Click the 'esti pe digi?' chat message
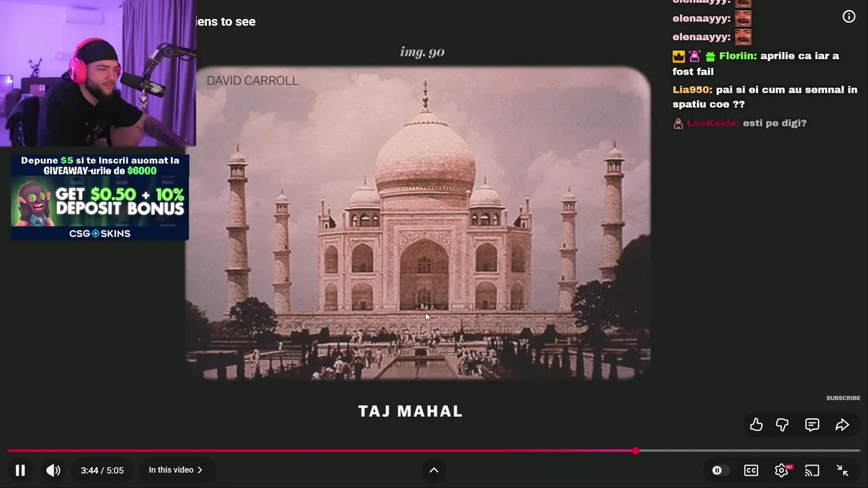Image resolution: width=868 pixels, height=488 pixels. point(774,123)
